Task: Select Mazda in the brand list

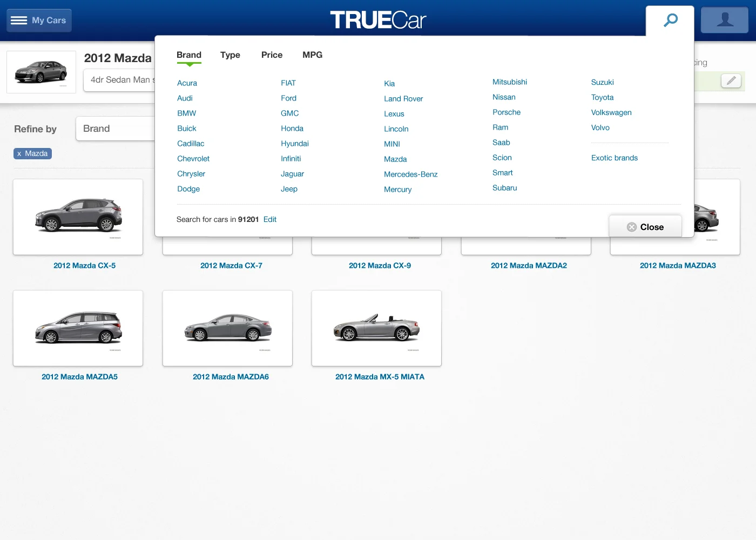Action: (x=395, y=159)
